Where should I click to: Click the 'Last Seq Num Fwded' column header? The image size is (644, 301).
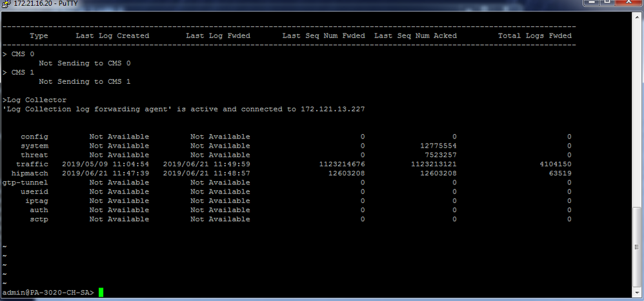click(x=324, y=35)
